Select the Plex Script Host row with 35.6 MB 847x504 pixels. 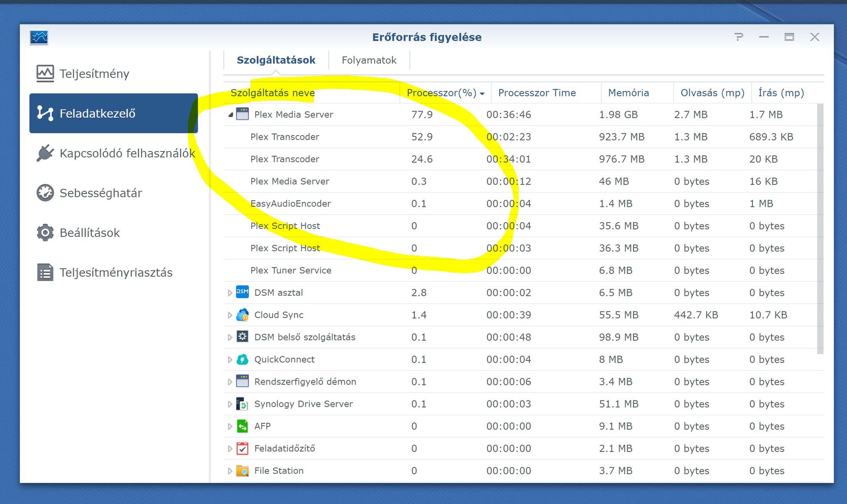[x=520, y=226]
